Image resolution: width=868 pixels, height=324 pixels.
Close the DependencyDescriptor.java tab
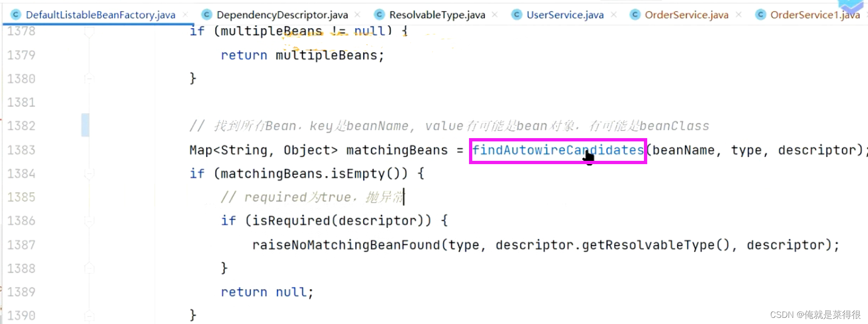[357, 15]
